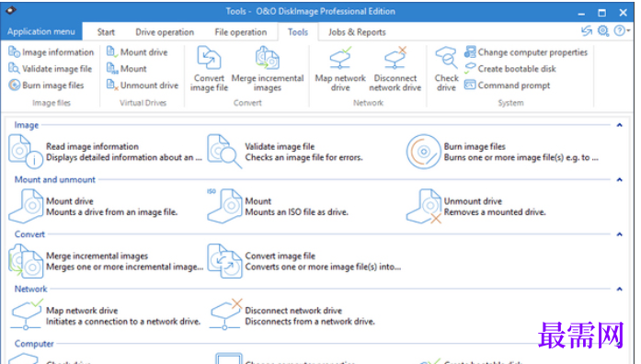The height and width of the screenshot is (364, 641).
Task: Launch Map network drive ribbon button
Action: coord(340,69)
